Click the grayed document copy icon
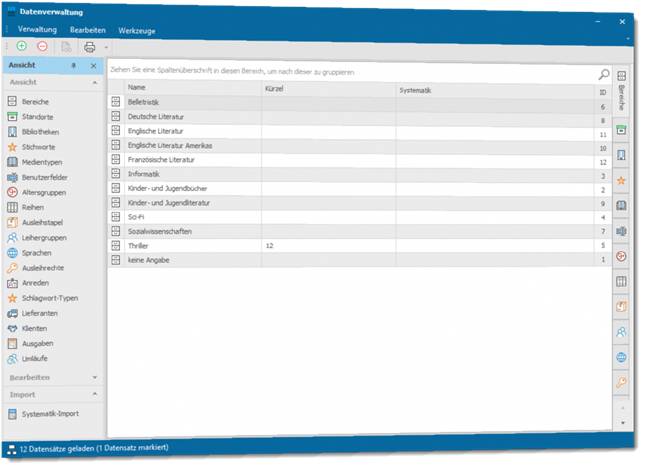Screen dimensions: 669x471 tap(66, 47)
